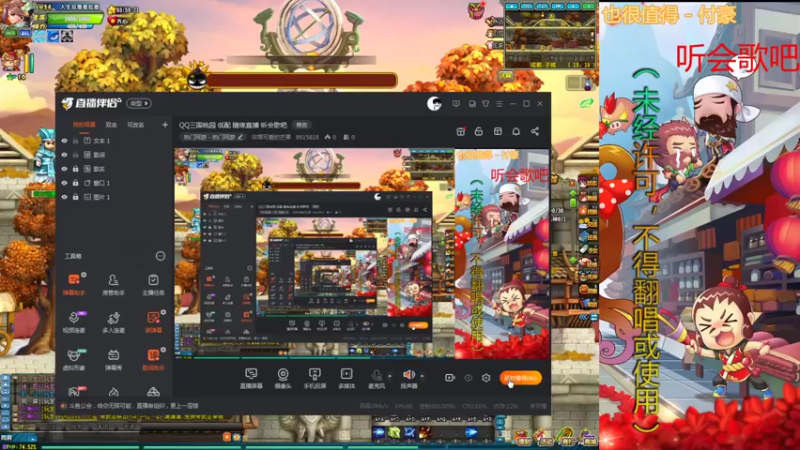
Task: Click the FPS:60 readout in status bar
Action: point(403,407)
